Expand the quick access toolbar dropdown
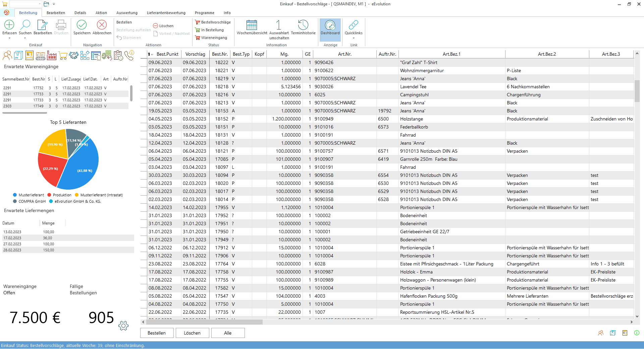 pyautogui.click(x=54, y=4)
